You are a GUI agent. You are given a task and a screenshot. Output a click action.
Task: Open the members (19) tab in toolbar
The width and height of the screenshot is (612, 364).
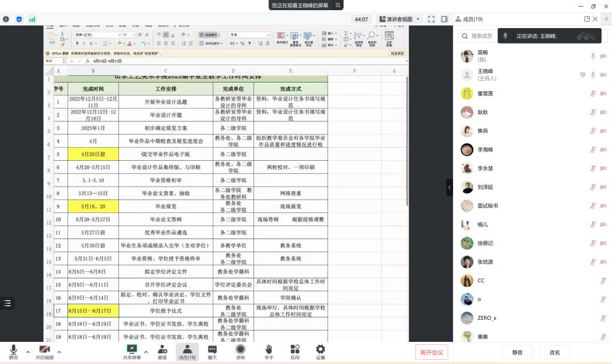(x=187, y=352)
